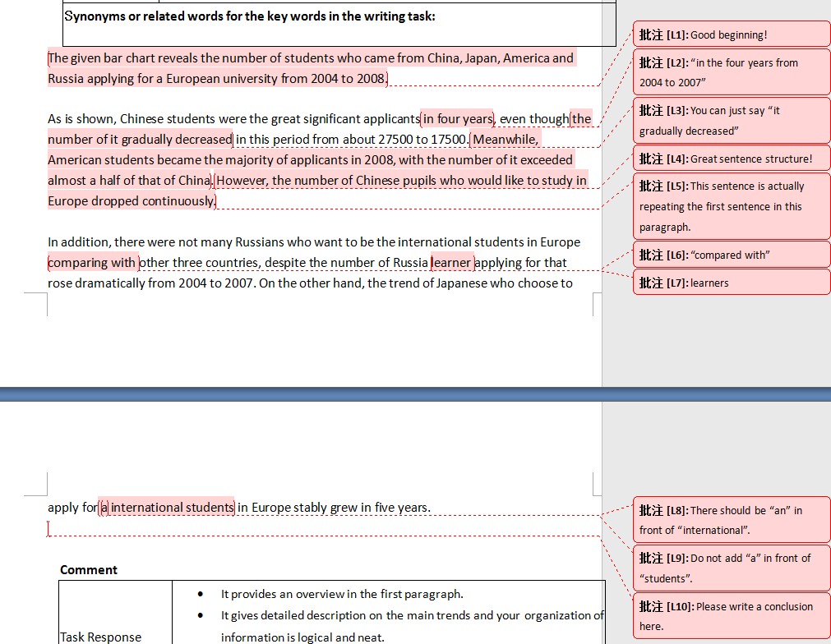The height and width of the screenshot is (644, 831).
Task: Select comment L10 'Please write a conclusion'
Action: [732, 616]
